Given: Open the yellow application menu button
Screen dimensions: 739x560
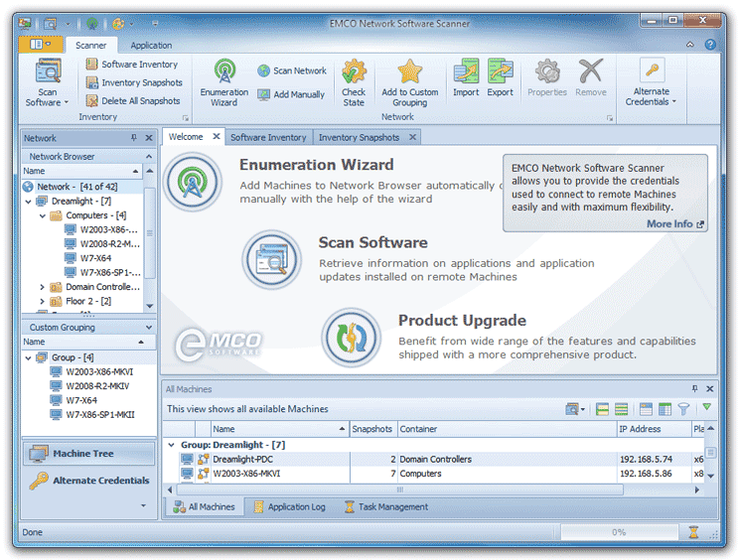Looking at the screenshot, I should click(x=41, y=45).
